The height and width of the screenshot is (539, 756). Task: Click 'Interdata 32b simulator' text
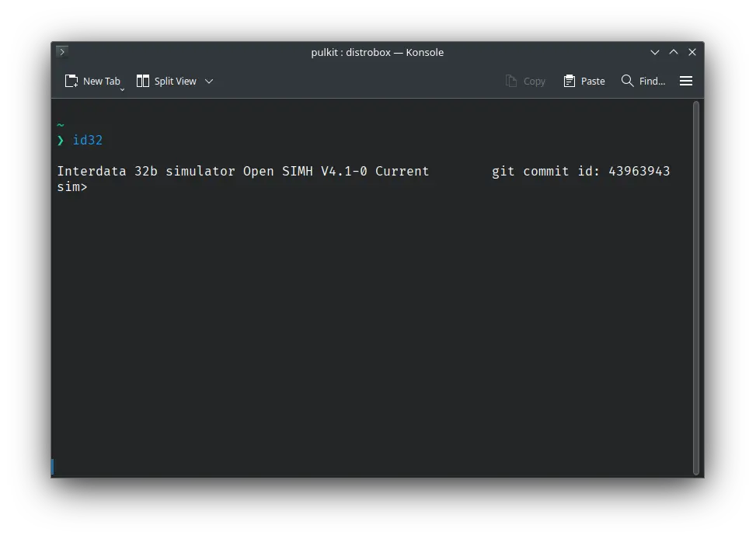(x=146, y=171)
